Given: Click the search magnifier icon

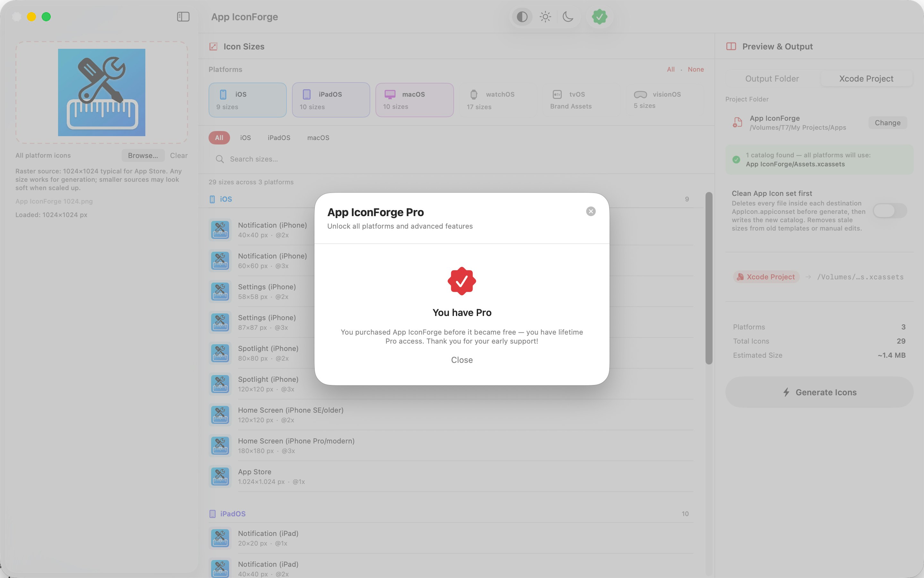Looking at the screenshot, I should tap(219, 159).
